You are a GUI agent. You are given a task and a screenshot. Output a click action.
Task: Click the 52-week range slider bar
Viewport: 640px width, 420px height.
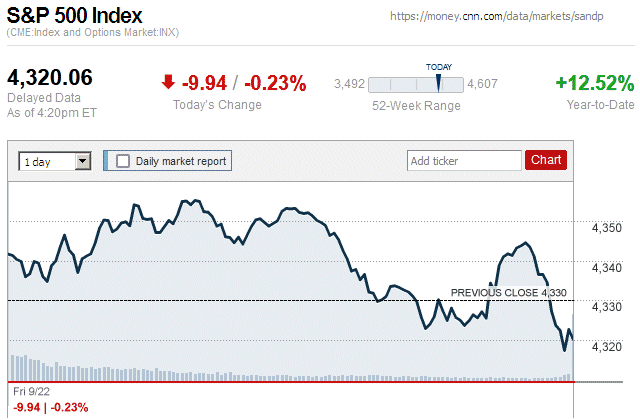[416, 85]
